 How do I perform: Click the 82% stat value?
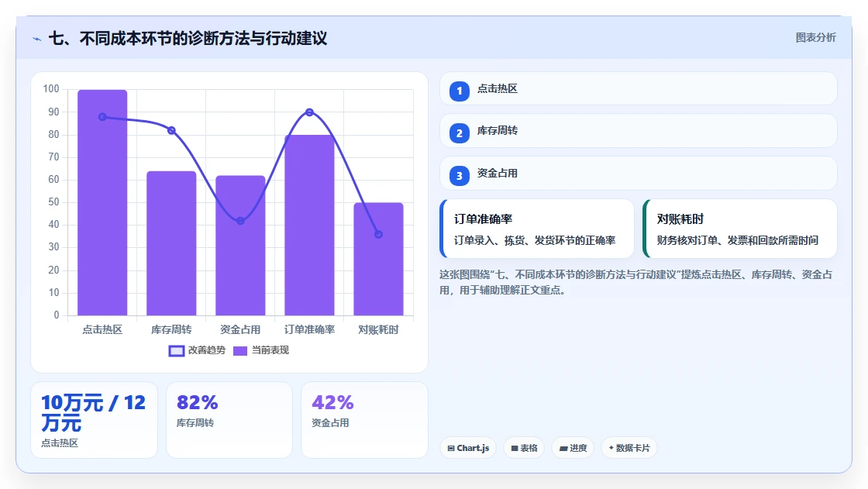coord(197,403)
